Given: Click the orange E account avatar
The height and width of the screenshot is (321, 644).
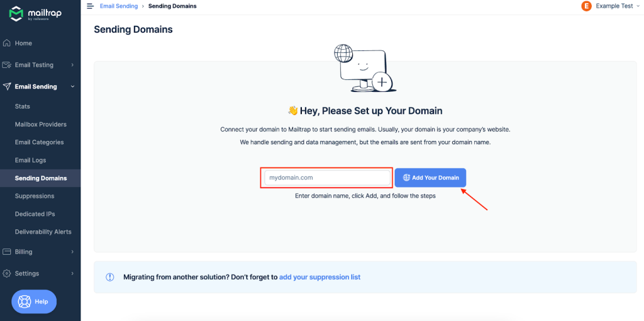Looking at the screenshot, I should click(x=587, y=6).
